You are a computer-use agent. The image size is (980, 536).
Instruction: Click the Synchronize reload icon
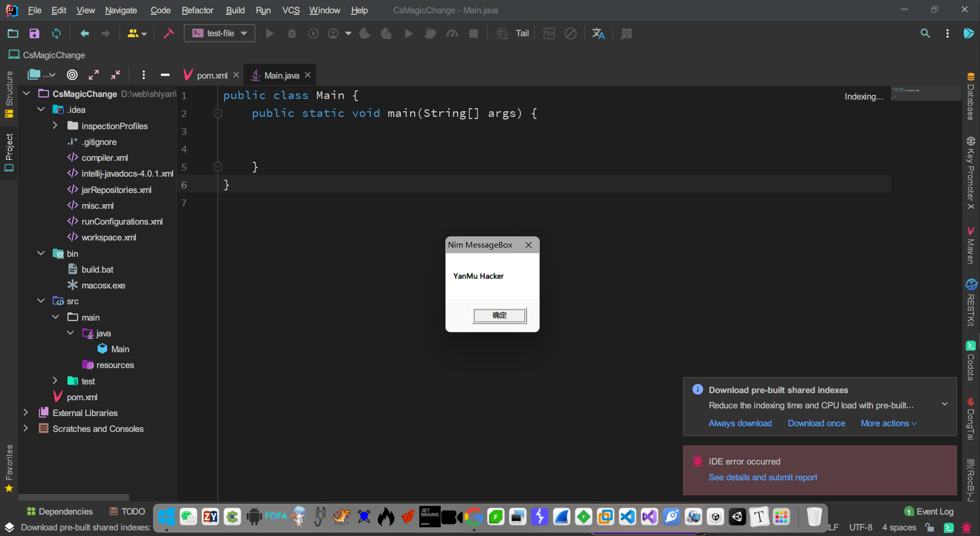56,34
